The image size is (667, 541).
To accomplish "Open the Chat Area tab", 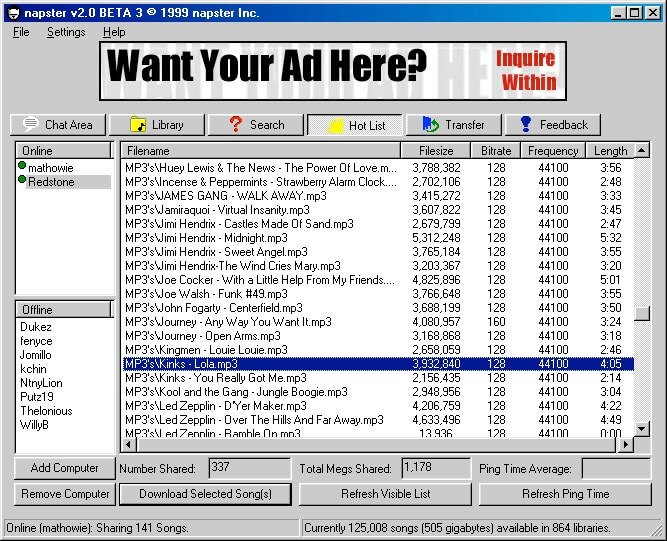I will [x=58, y=125].
